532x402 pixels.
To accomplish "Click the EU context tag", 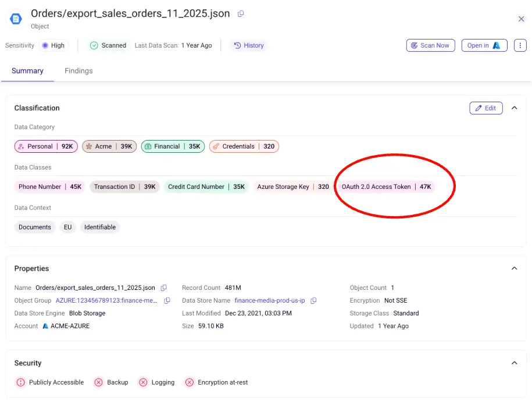I will pyautogui.click(x=68, y=227).
